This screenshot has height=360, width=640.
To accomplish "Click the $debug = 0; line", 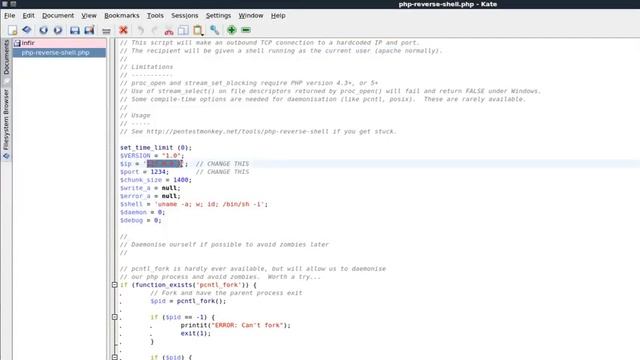I will [x=140, y=220].
